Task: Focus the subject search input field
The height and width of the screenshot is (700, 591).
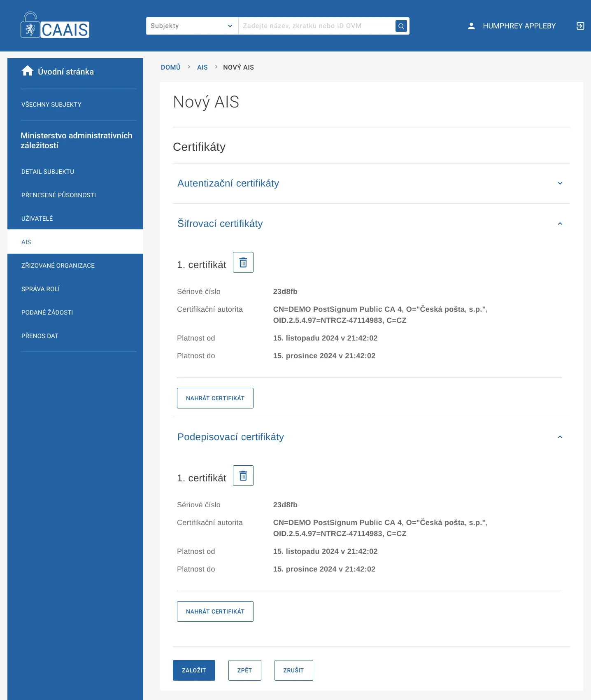Action: pyautogui.click(x=316, y=26)
